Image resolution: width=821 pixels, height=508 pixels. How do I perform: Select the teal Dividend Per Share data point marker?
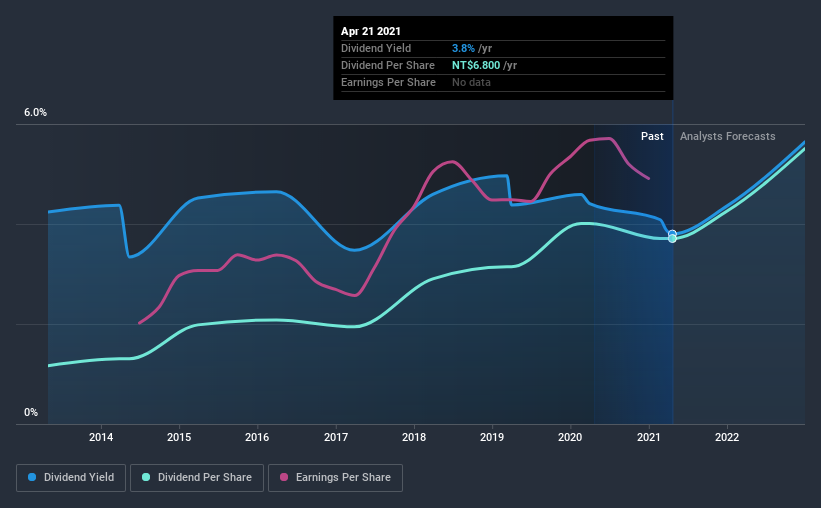pos(672,239)
